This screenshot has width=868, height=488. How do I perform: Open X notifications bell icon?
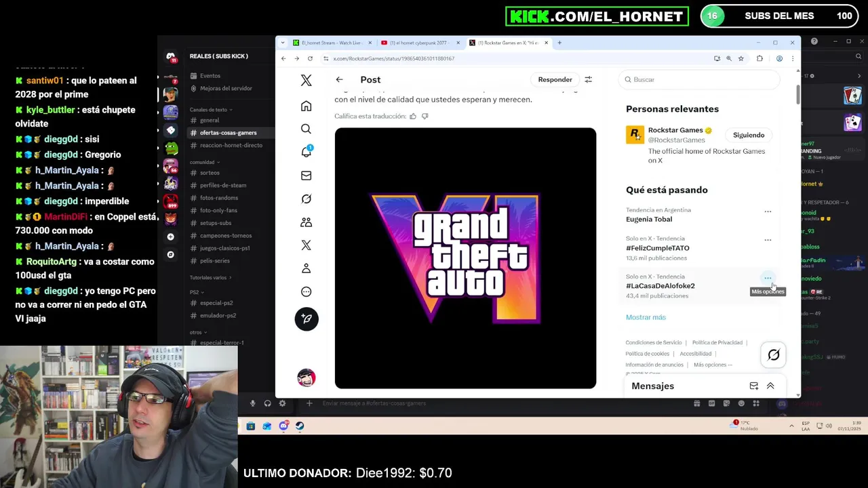(306, 152)
